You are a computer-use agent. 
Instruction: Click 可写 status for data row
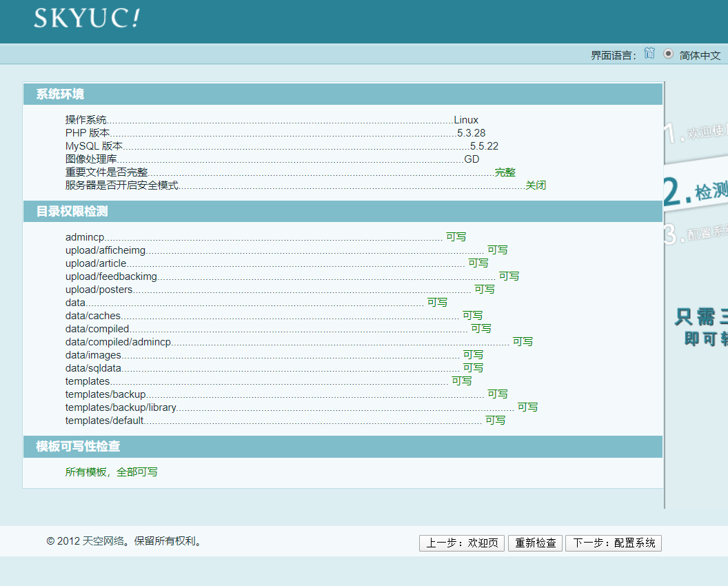437,302
